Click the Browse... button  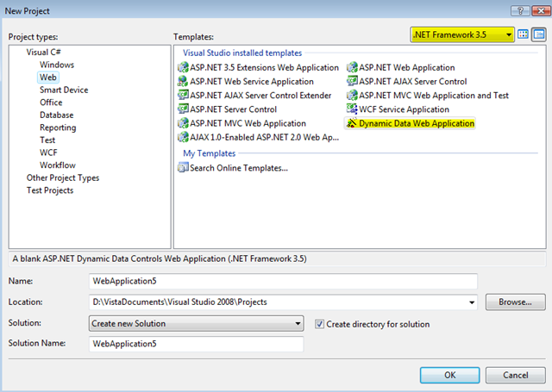[516, 302]
